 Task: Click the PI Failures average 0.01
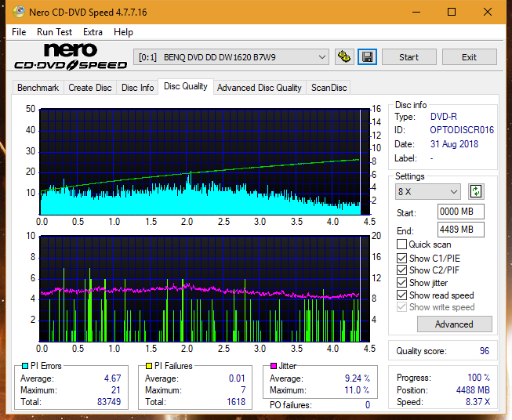point(237,378)
